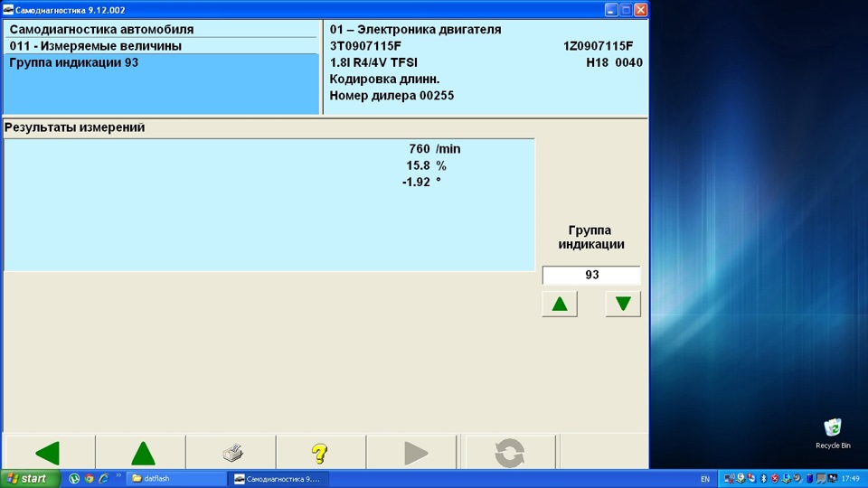Open Recycle Bin on desktop

click(x=833, y=434)
